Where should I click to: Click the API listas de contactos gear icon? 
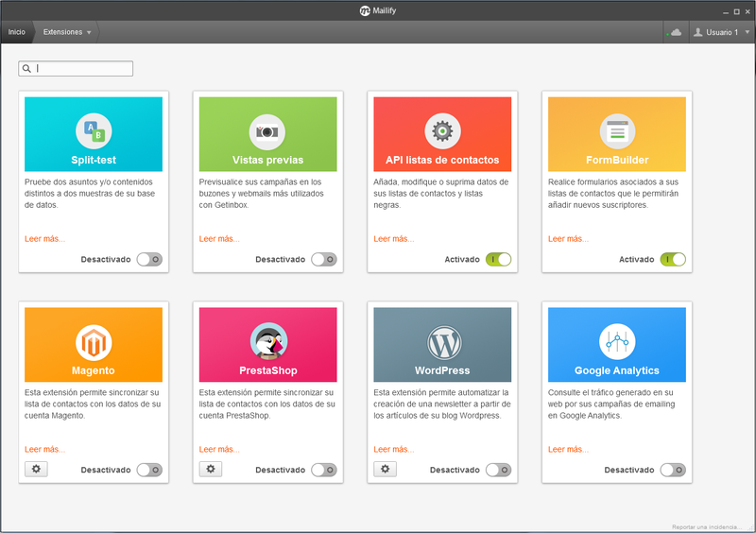442,131
